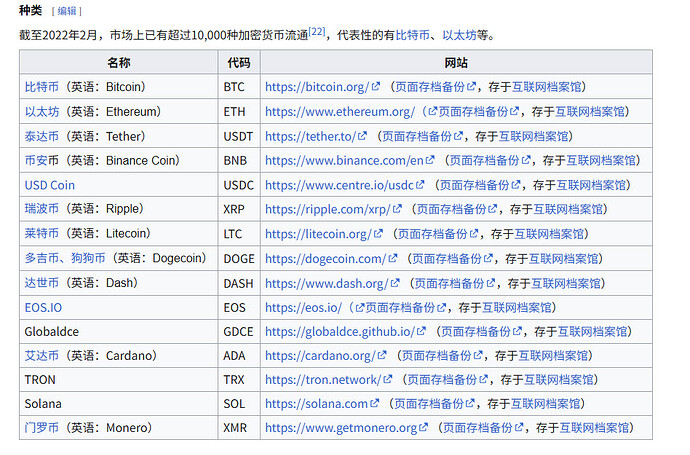The image size is (690, 455).
Task: Open 互联网档案馆 link in the SOL row
Action: coord(546,404)
